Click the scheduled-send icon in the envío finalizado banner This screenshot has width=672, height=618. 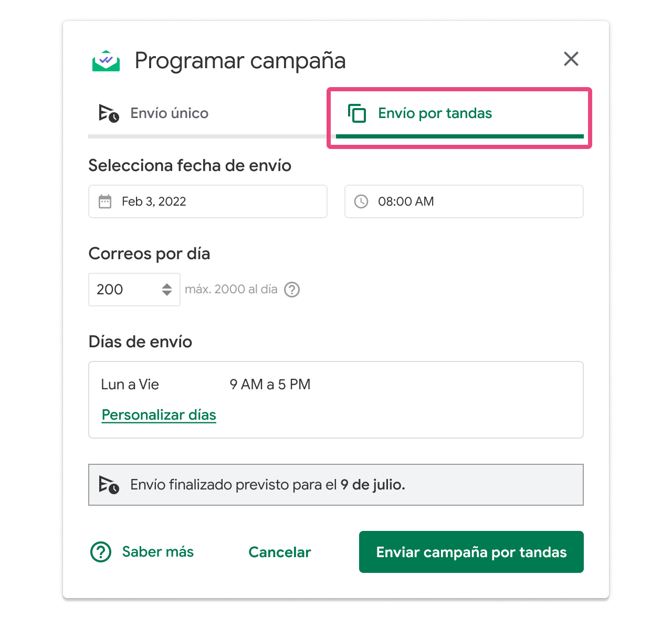click(x=109, y=484)
